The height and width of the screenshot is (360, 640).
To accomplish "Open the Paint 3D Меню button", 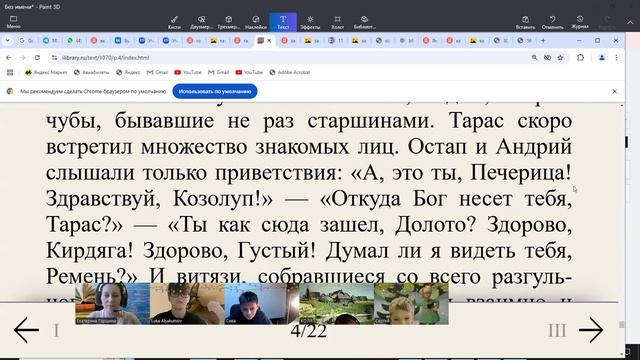I will coord(13,22).
